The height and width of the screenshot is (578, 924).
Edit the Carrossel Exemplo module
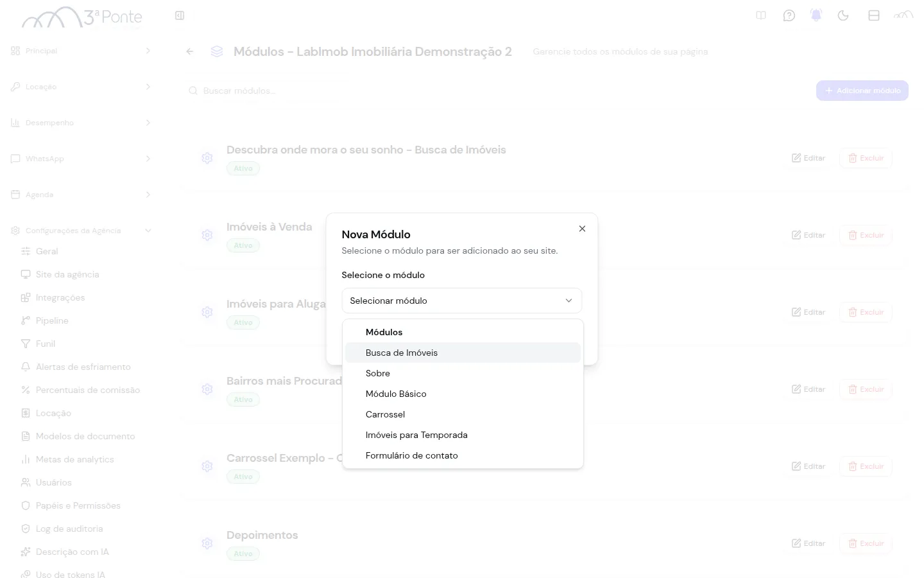[809, 466]
